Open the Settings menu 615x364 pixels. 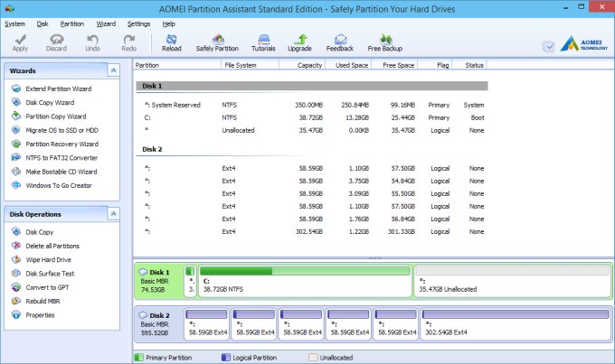click(139, 23)
